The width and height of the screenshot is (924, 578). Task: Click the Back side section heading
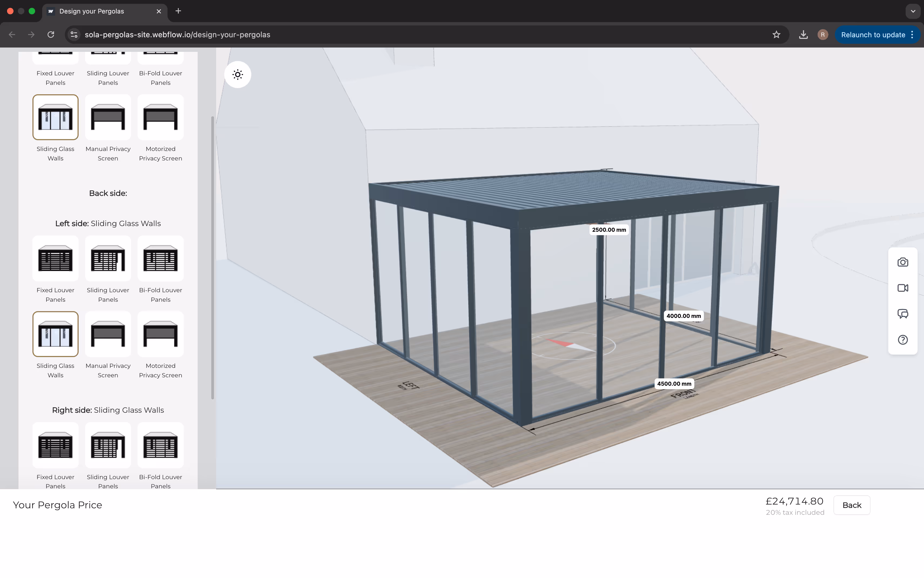(x=108, y=193)
